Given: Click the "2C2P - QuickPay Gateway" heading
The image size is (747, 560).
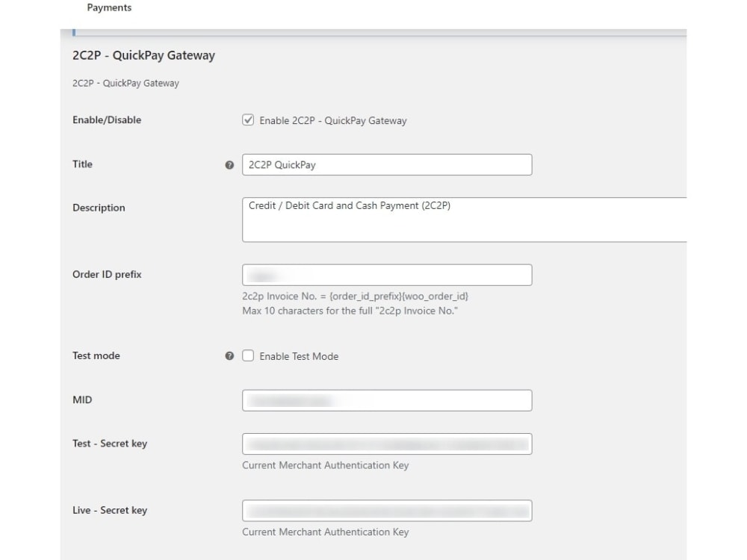Looking at the screenshot, I should (x=142, y=55).
